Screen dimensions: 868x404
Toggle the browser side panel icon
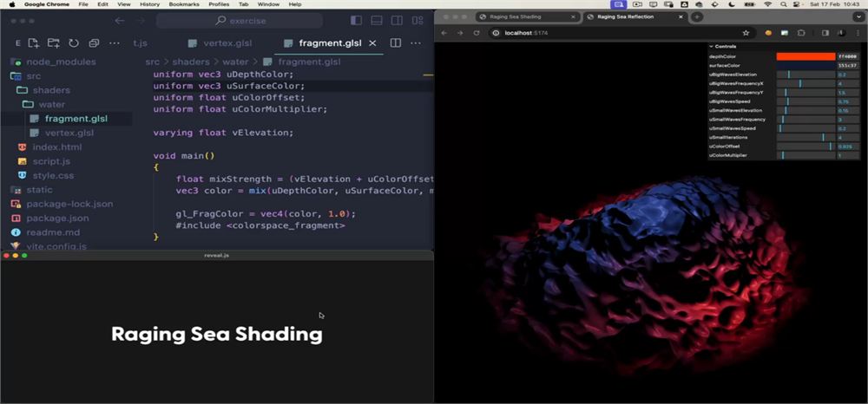pos(825,33)
